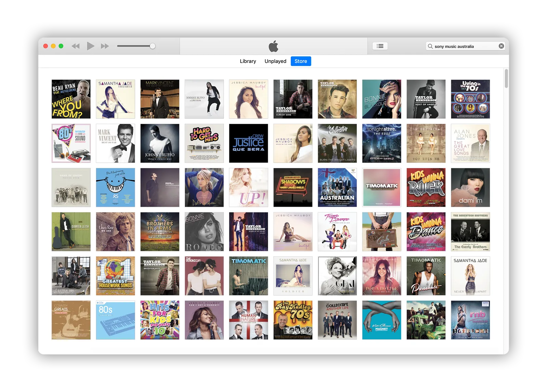Image resolution: width=547 pixels, height=392 pixels.
Task: Open Tonight Alive The Edge album
Action: [382, 143]
